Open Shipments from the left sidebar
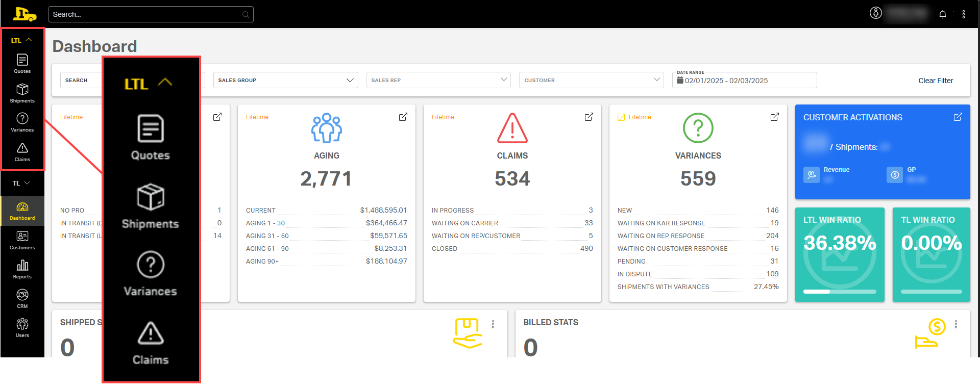The image size is (980, 390). [22, 93]
